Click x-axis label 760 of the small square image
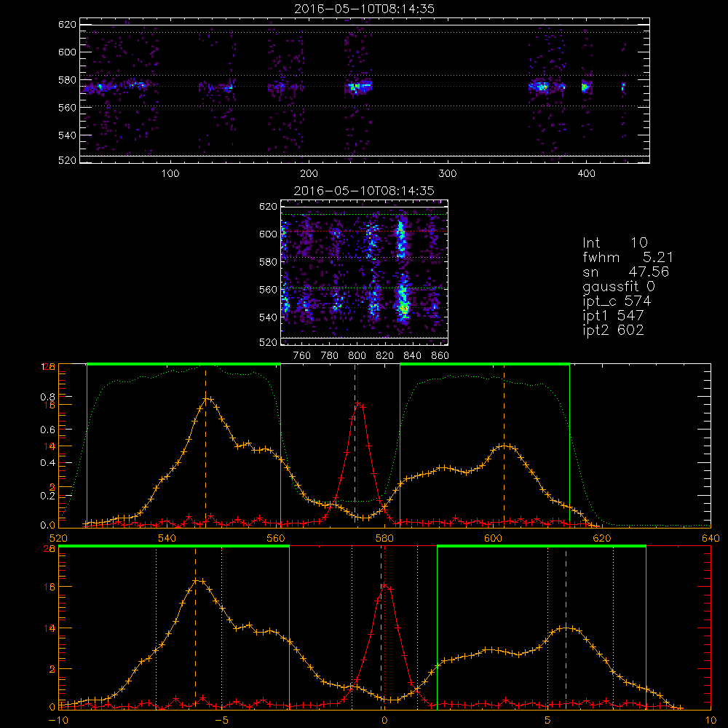 click(302, 356)
